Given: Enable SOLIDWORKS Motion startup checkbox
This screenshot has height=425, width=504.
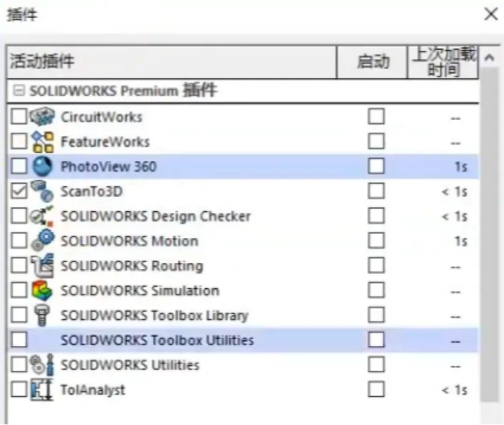Looking at the screenshot, I should pos(376,241).
